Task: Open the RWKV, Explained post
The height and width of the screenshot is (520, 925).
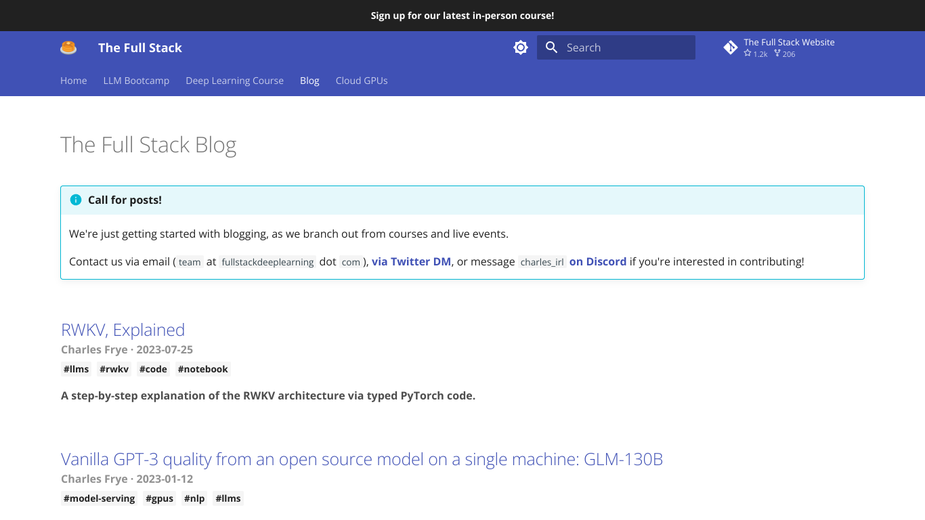Action: pos(123,329)
